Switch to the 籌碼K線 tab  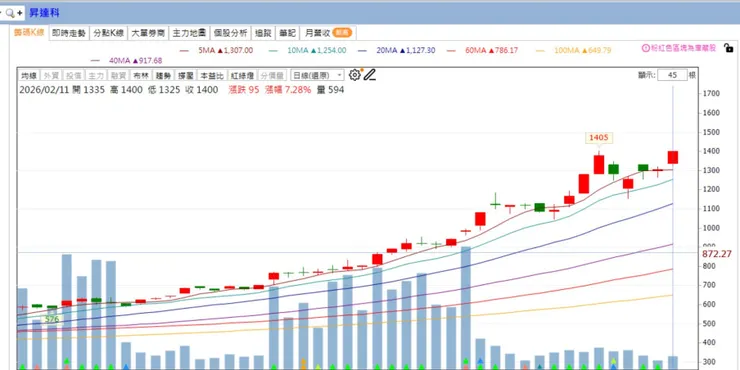pos(29,33)
